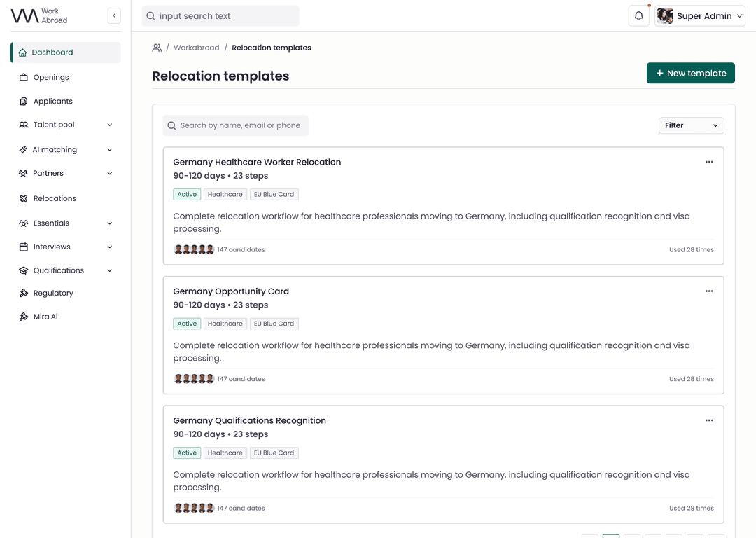Follow the Workabroad breadcrumb link

[x=196, y=48]
